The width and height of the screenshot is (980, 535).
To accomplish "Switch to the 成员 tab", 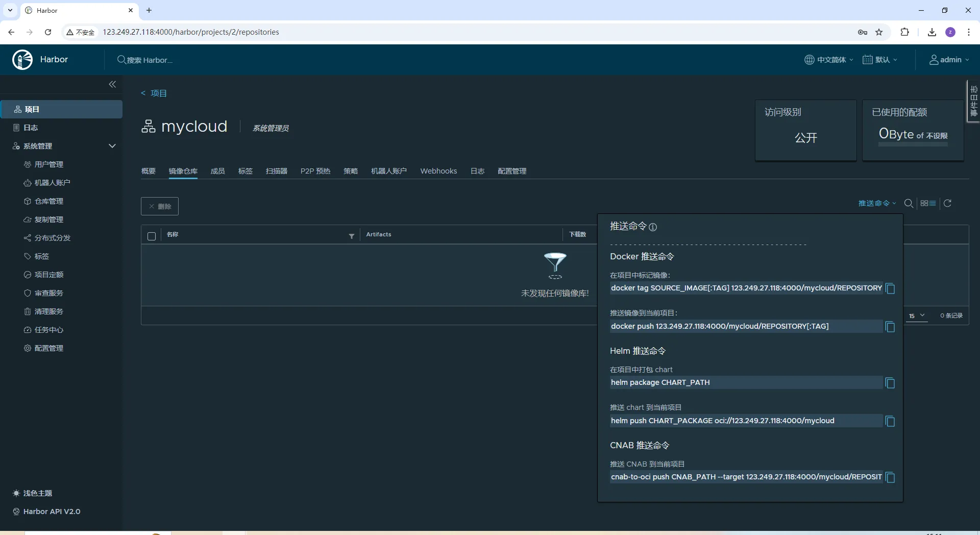I will (218, 171).
